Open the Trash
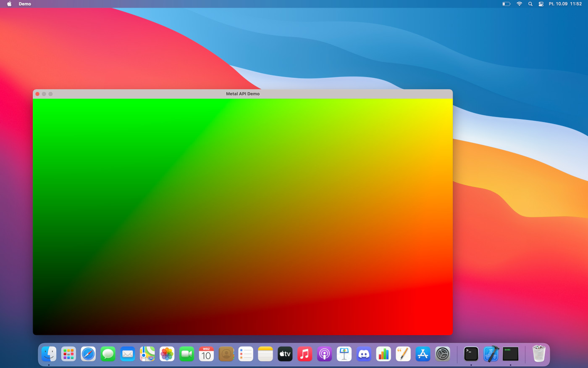Image resolution: width=588 pixels, height=368 pixels. [539, 354]
